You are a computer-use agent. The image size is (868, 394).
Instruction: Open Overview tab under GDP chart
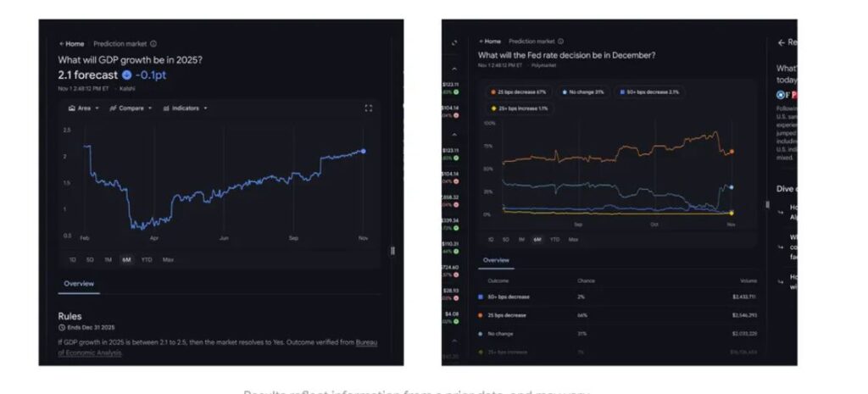click(x=79, y=284)
